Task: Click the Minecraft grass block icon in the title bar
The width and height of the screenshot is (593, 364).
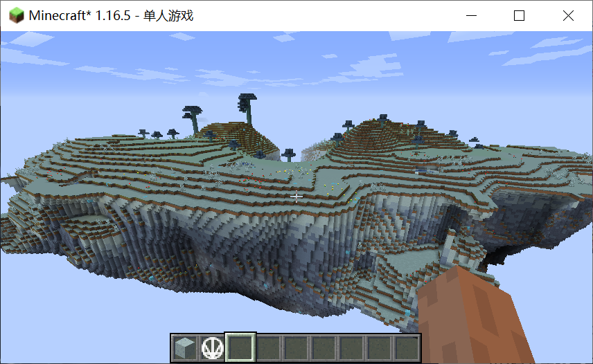Action: [x=16, y=15]
